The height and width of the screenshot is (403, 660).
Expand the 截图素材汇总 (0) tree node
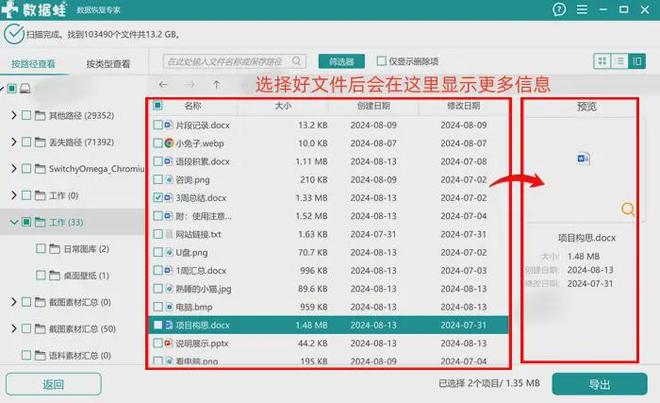click(13, 302)
